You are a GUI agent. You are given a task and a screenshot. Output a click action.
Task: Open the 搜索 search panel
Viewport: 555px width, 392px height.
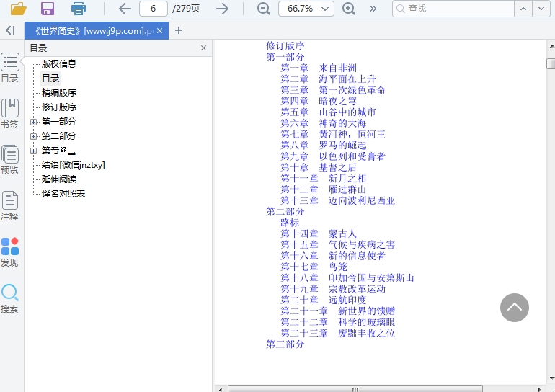(10, 298)
